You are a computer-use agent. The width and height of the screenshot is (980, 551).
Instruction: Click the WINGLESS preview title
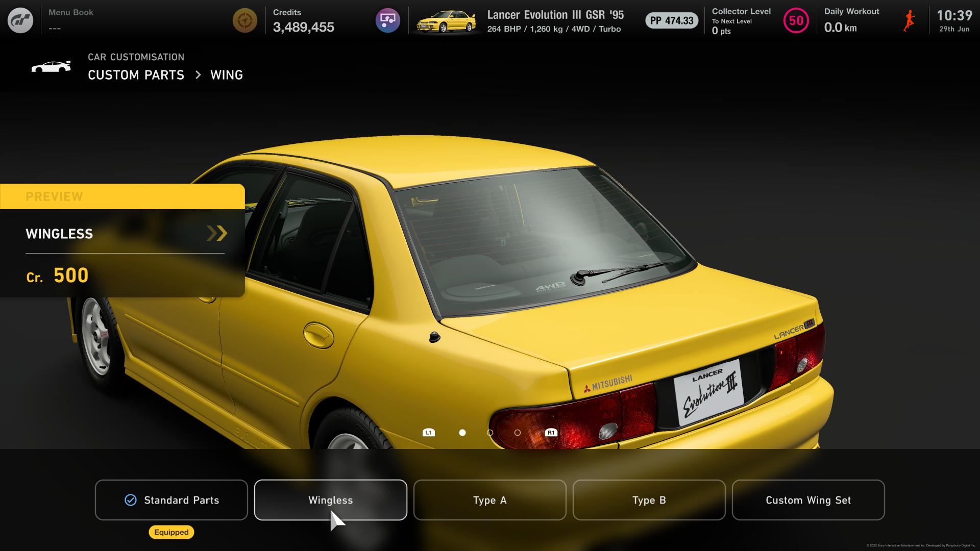click(x=59, y=234)
